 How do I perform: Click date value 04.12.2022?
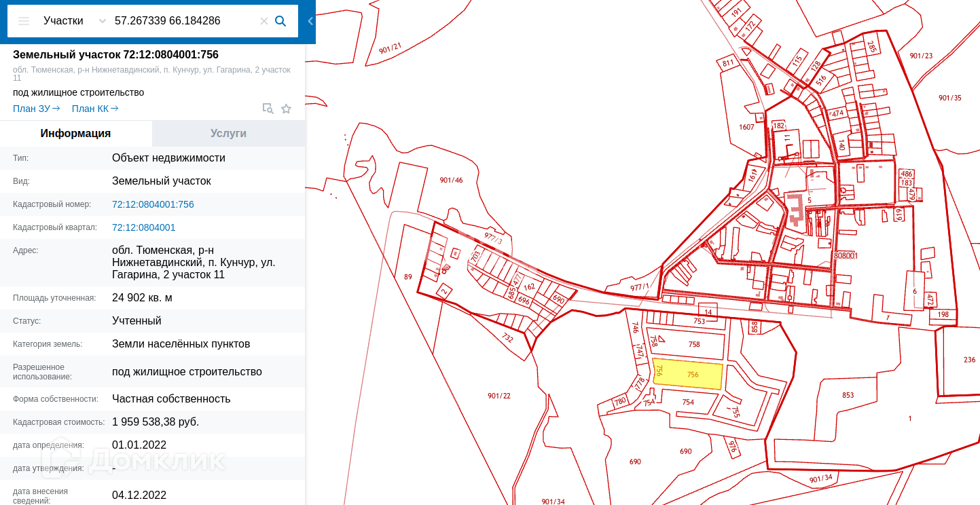[139, 495]
